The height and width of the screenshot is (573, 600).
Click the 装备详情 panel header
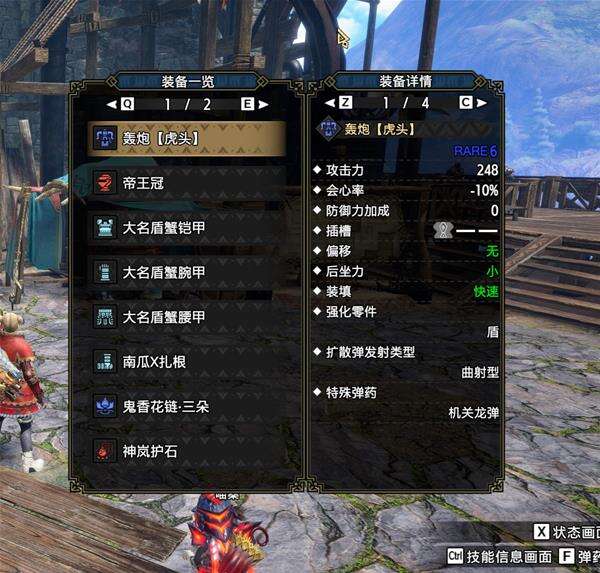(405, 81)
